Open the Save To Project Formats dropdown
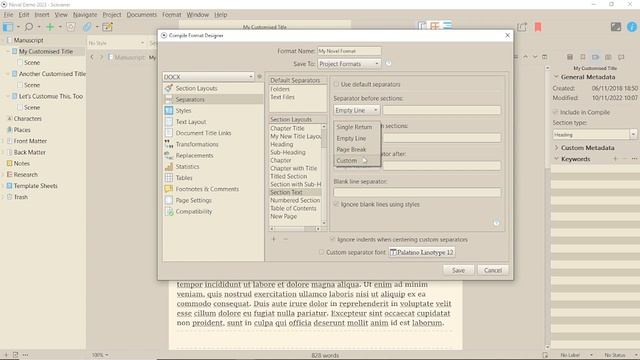The width and height of the screenshot is (640, 360). (x=349, y=64)
